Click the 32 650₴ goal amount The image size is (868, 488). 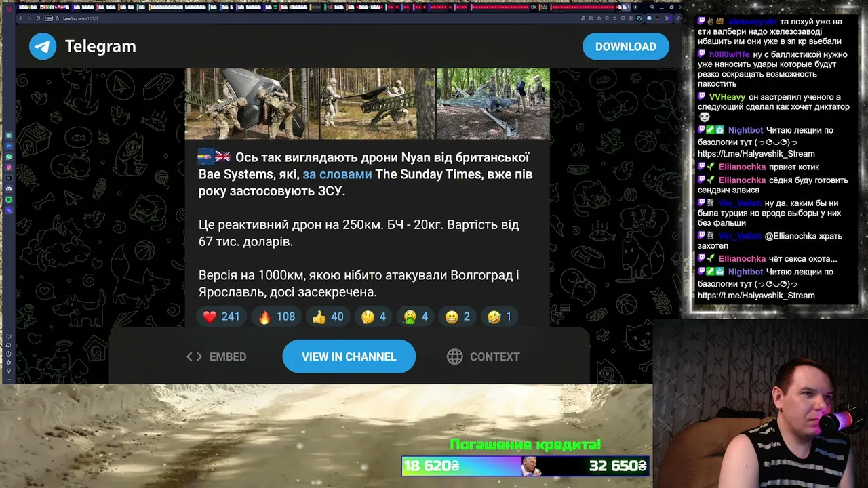tap(617, 466)
